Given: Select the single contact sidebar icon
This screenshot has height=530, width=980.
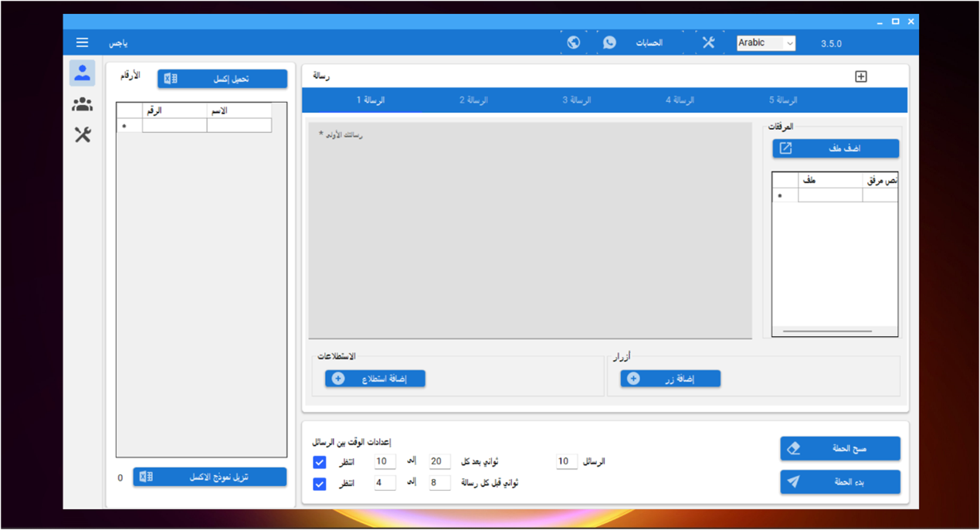Looking at the screenshot, I should point(82,73).
